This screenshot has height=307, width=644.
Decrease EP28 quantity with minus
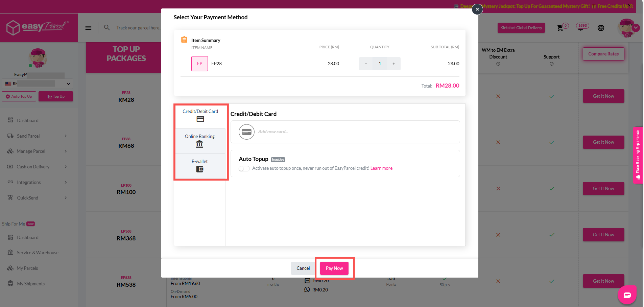366,64
